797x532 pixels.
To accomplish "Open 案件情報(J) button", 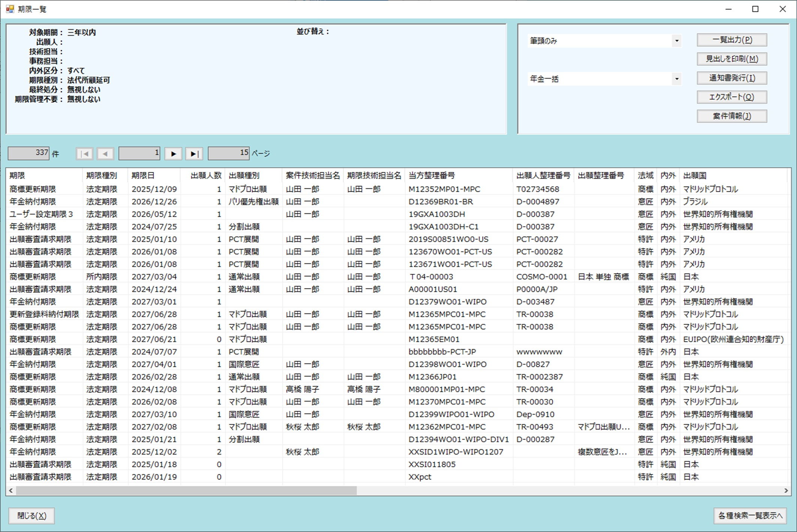I will click(732, 116).
